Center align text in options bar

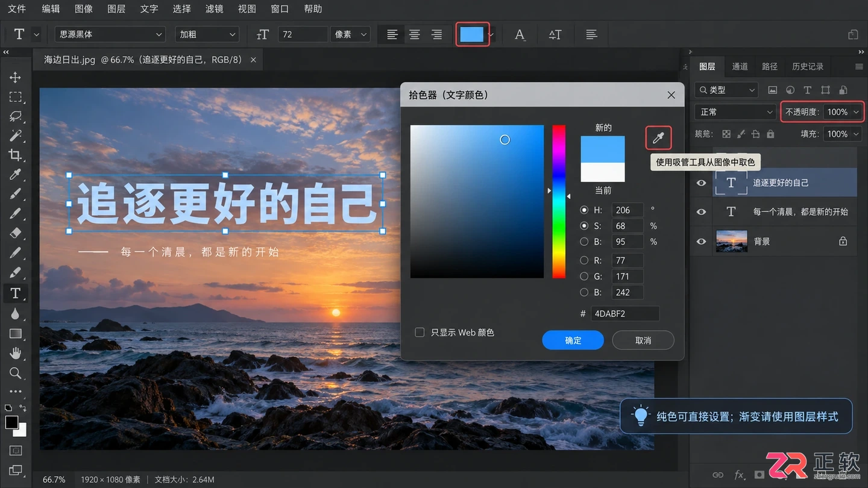coord(415,35)
